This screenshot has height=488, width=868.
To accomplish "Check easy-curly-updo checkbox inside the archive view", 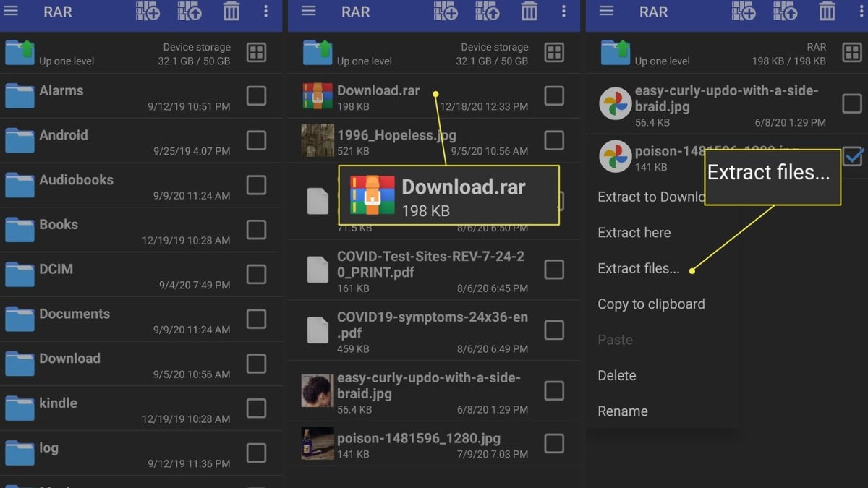I will click(852, 104).
